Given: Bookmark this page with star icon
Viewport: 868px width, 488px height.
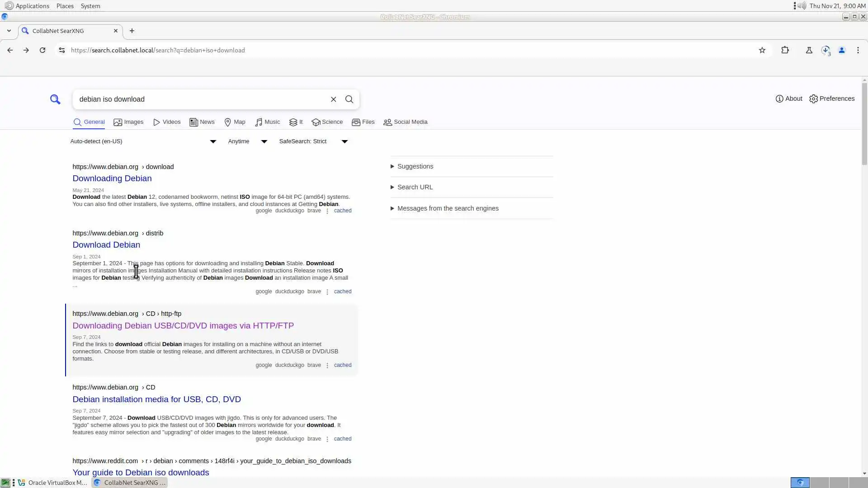Looking at the screenshot, I should tap(762, 50).
